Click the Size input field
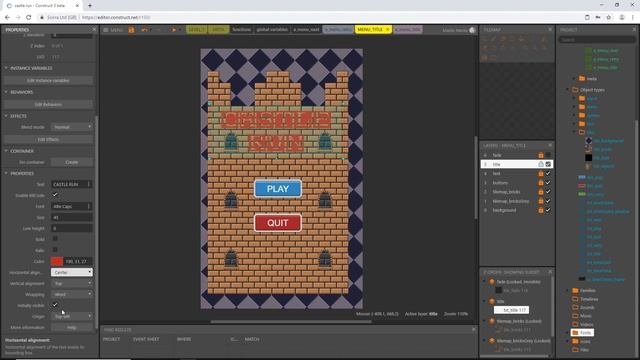The width and height of the screenshot is (640, 360). [72, 218]
